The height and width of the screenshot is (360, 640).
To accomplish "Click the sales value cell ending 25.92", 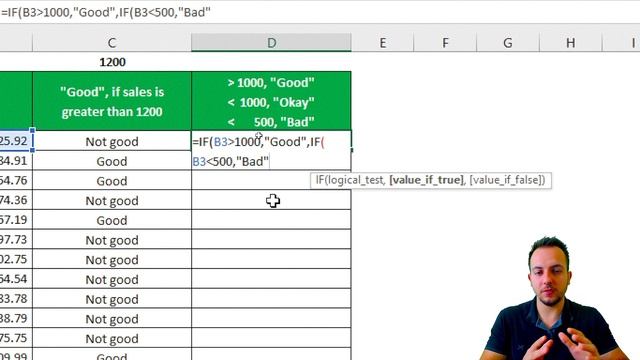I will (16, 141).
